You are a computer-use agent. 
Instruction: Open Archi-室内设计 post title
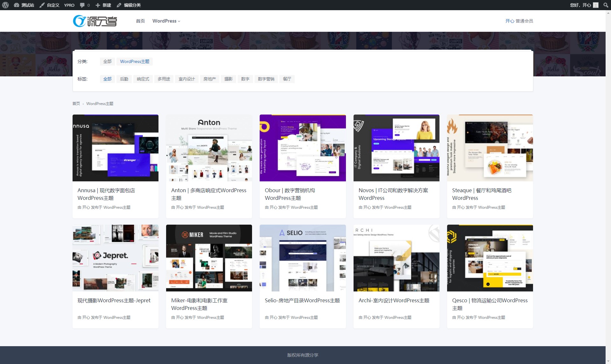click(394, 300)
